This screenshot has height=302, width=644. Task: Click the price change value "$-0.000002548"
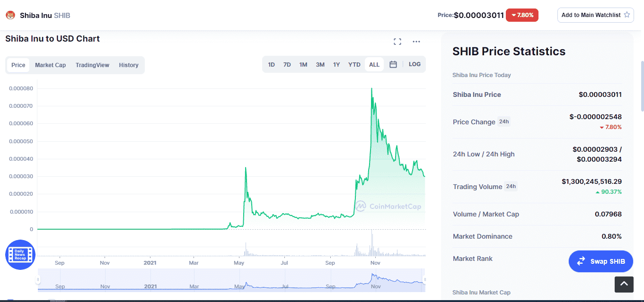pos(596,117)
